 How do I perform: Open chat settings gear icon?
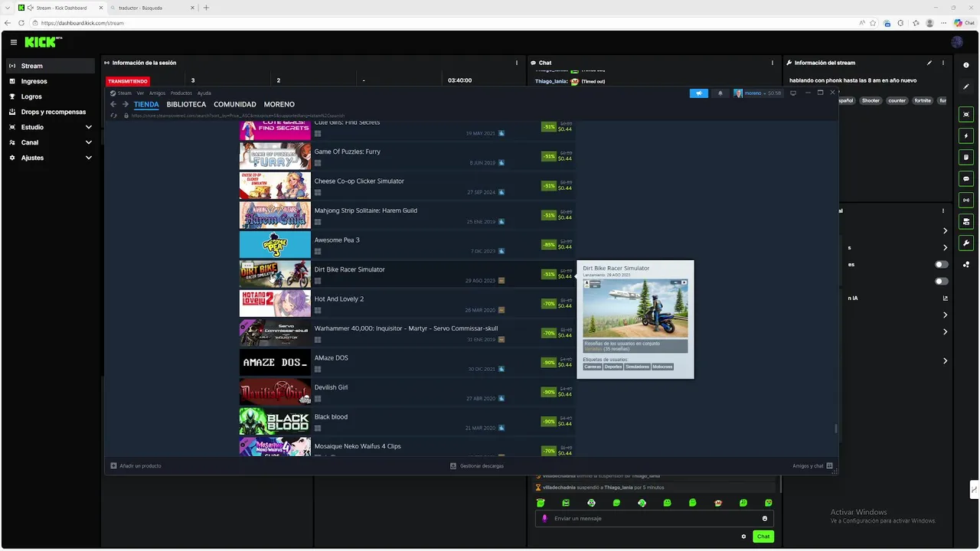point(743,536)
